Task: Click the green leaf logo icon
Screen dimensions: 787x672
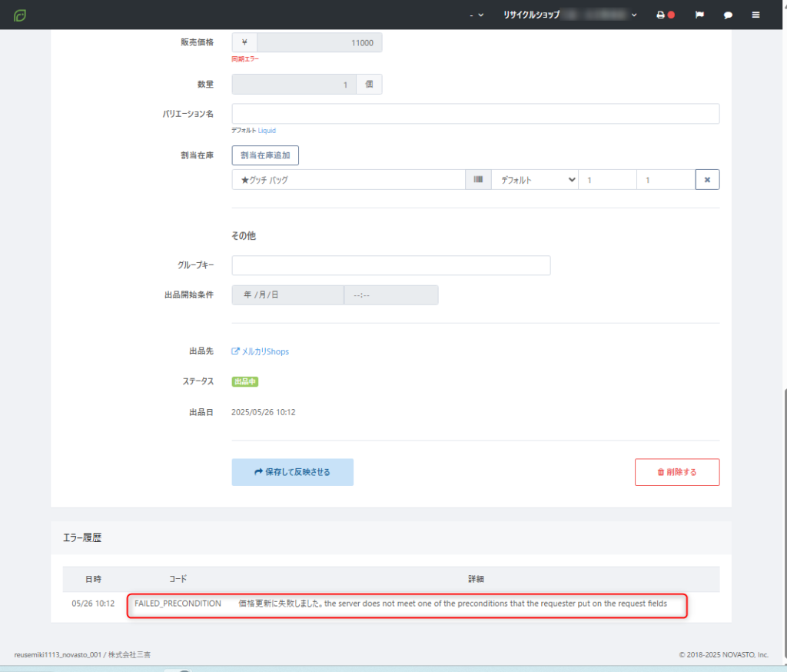Action: tap(19, 15)
